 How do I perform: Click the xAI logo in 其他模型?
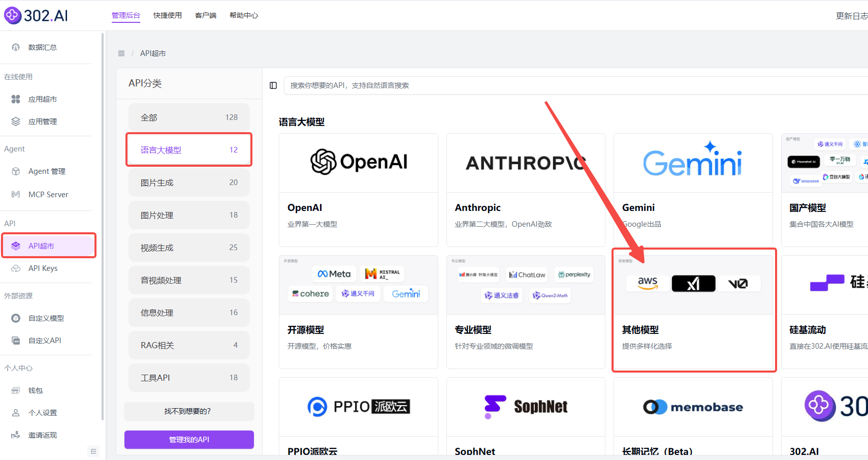(x=693, y=283)
